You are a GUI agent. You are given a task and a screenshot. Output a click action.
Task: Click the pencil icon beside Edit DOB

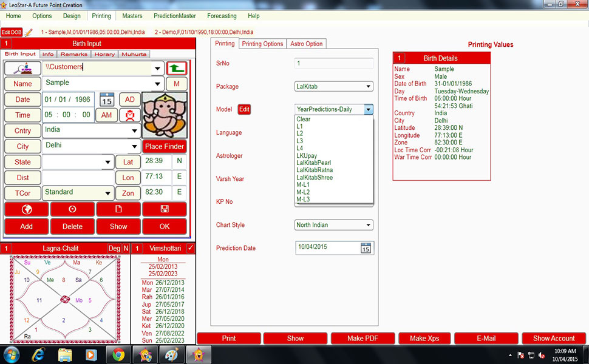(29, 32)
